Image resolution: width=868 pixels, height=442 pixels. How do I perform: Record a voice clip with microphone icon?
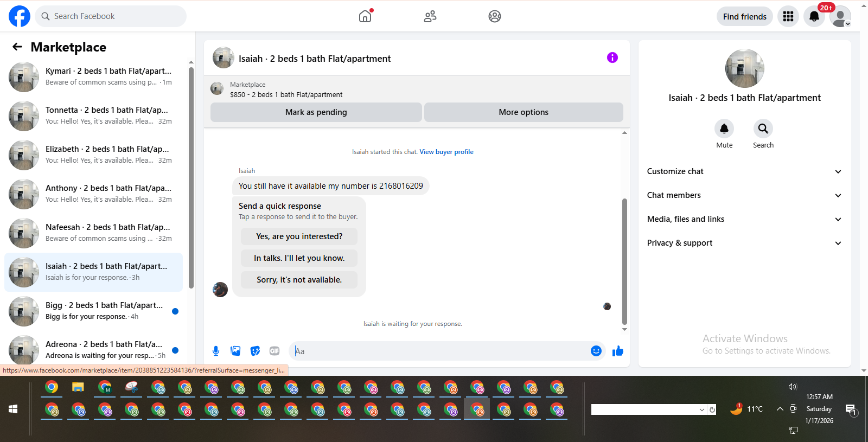[216, 351]
